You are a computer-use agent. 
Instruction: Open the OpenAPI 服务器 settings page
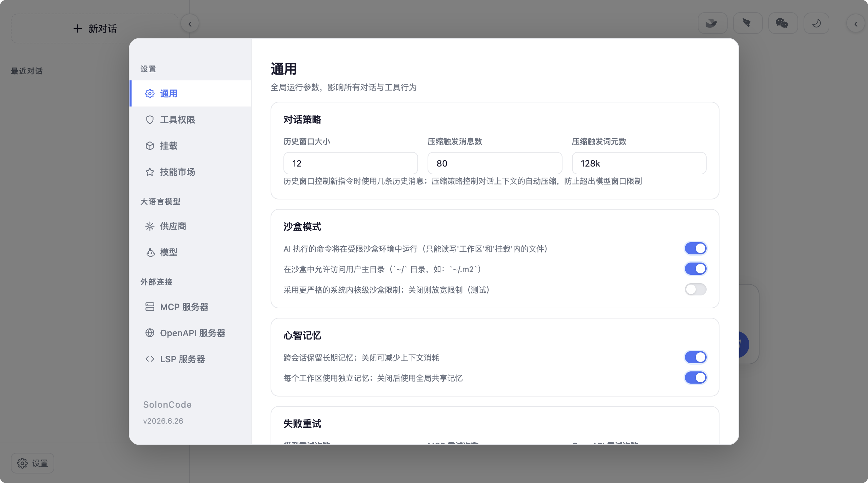coord(191,333)
